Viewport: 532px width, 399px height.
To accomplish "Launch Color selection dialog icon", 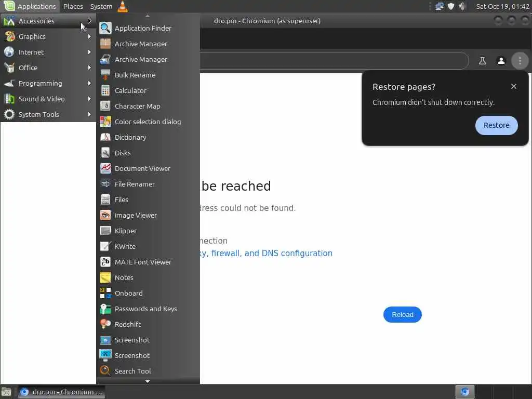I will (x=105, y=122).
